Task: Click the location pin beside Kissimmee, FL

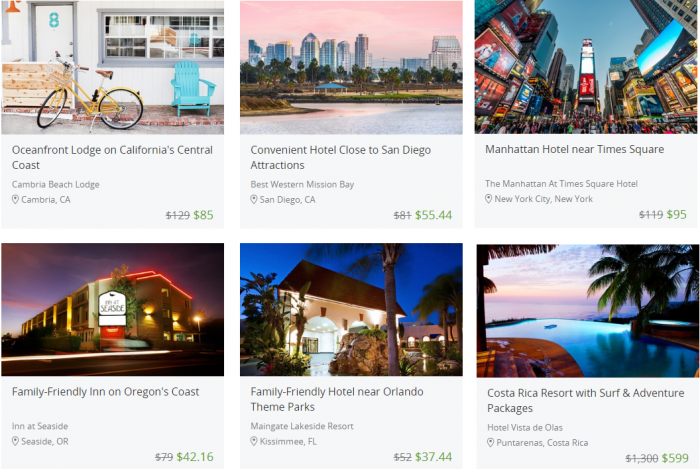Action: (254, 441)
